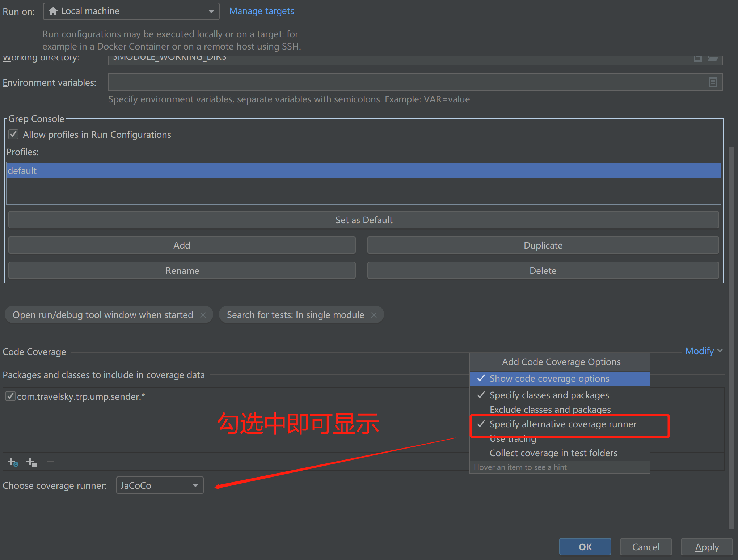Dismiss Open run/debug tool window tag

click(x=202, y=315)
